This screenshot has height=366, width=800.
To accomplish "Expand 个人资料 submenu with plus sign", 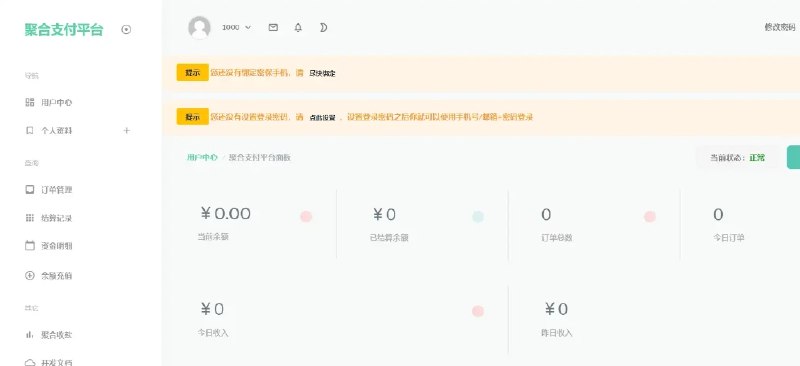I will (127, 131).
